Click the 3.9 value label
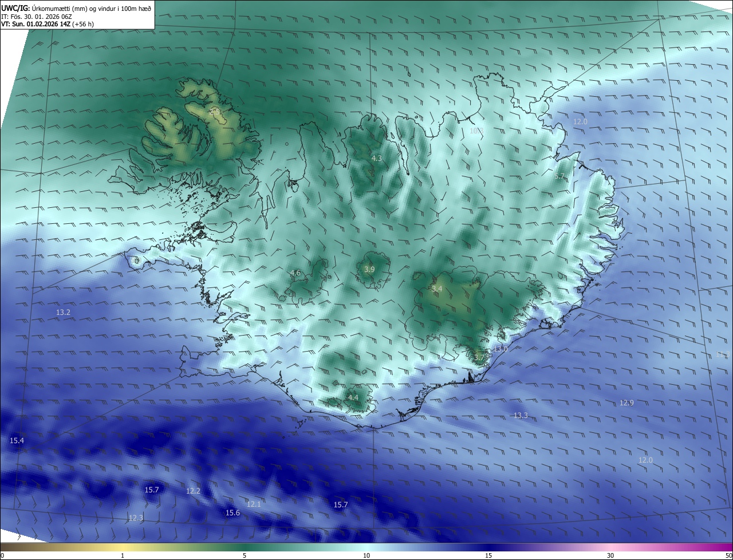The image size is (733, 560). pyautogui.click(x=369, y=269)
